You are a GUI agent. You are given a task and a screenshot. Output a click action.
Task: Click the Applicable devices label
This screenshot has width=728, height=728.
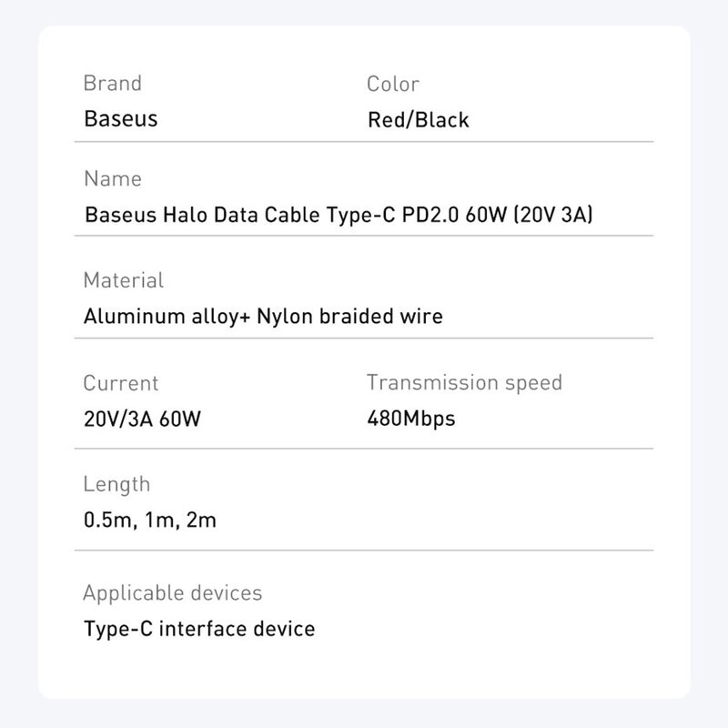coord(172,593)
